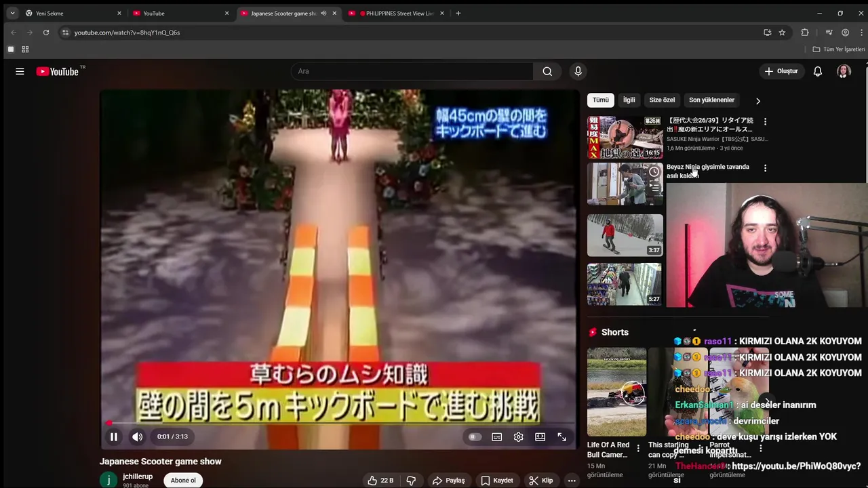Pause the video

(x=114, y=437)
